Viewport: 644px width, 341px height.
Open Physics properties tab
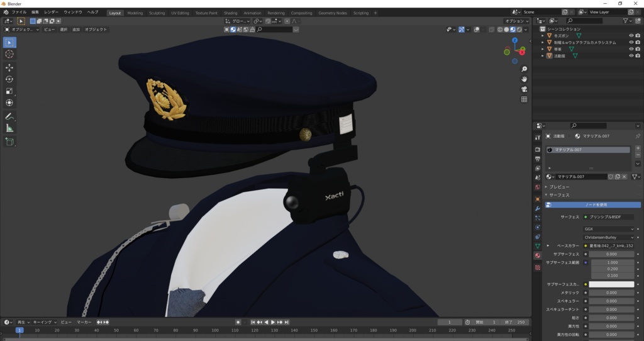[538, 227]
